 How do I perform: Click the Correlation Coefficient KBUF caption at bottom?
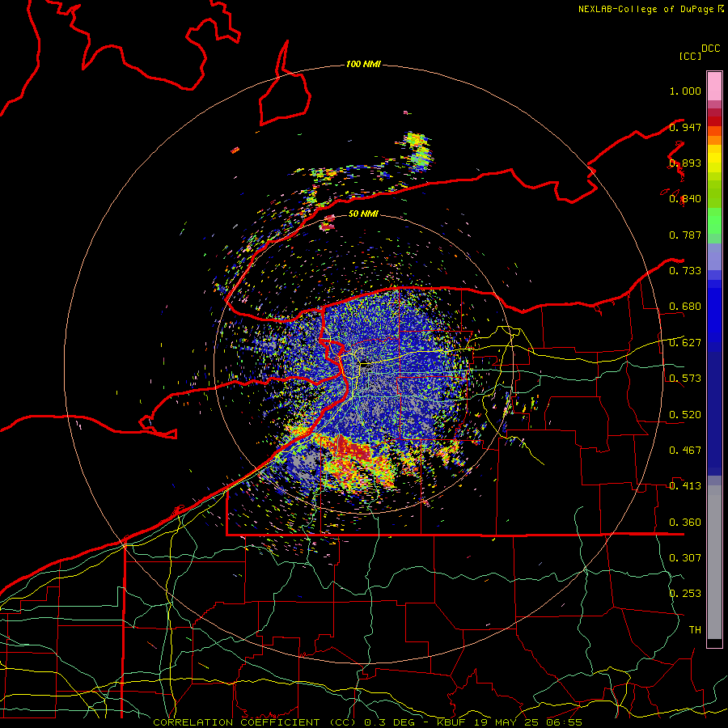point(367,722)
